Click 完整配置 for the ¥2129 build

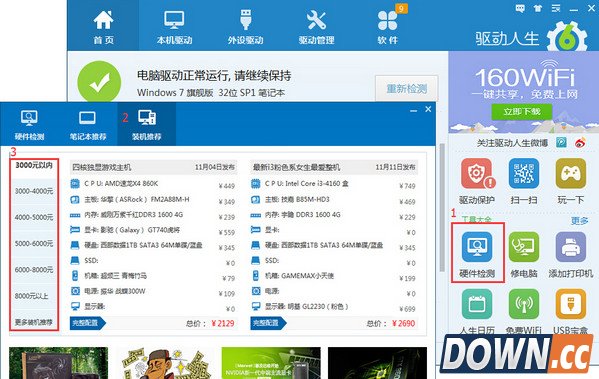click(x=87, y=323)
